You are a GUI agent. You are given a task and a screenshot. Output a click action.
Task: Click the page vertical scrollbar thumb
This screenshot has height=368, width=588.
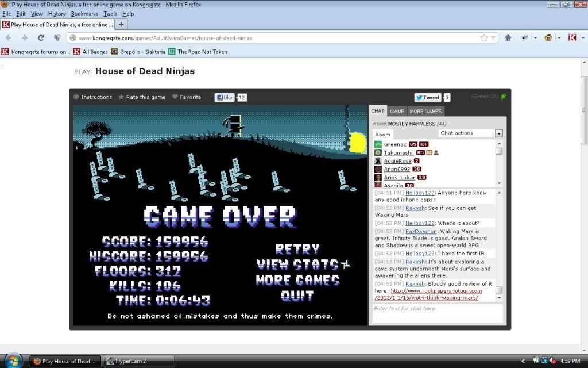[583, 110]
